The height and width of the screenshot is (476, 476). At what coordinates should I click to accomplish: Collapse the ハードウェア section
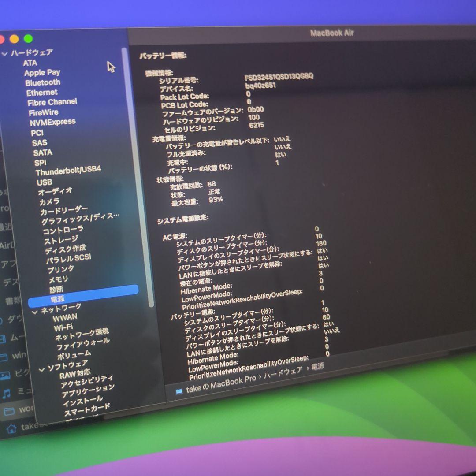[5, 54]
